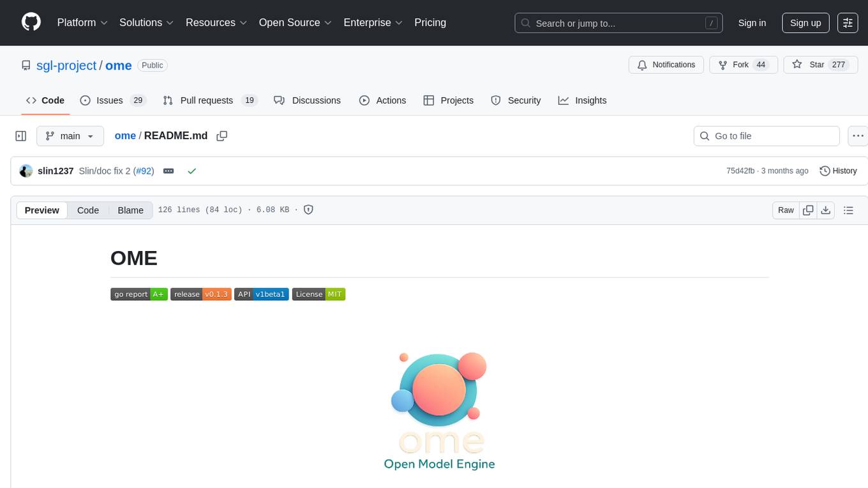Open the Projects tab

448,100
